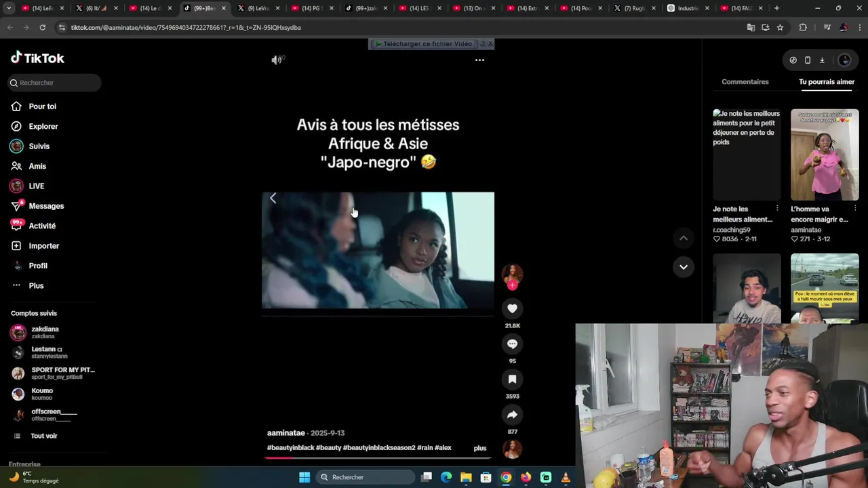Open Suivis following feed
Image resolution: width=868 pixels, height=488 pixels.
[39, 146]
